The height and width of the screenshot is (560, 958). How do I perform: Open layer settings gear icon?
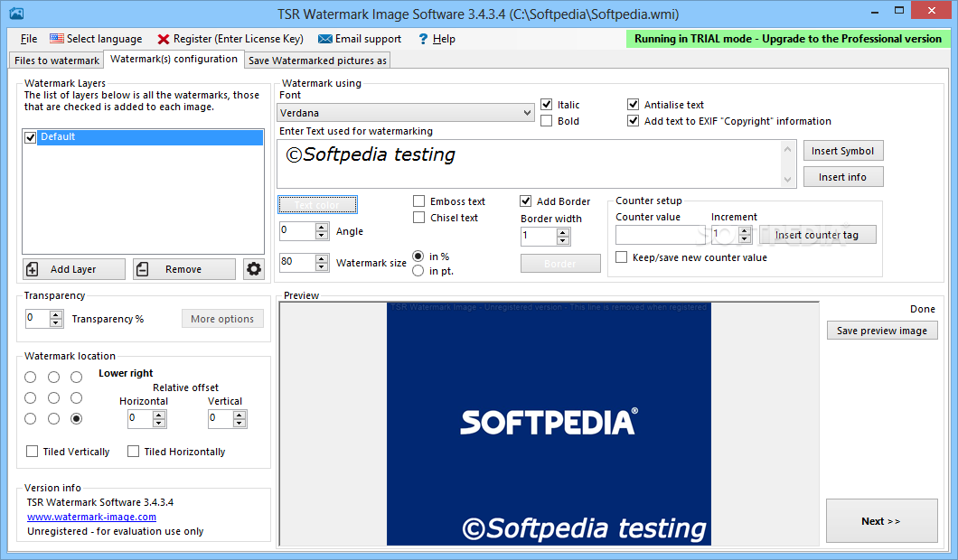[254, 268]
